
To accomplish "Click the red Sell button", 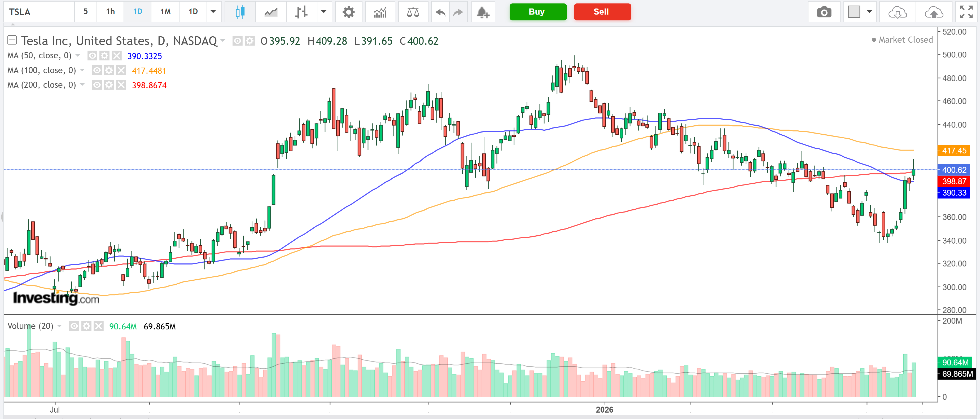I will (602, 12).
